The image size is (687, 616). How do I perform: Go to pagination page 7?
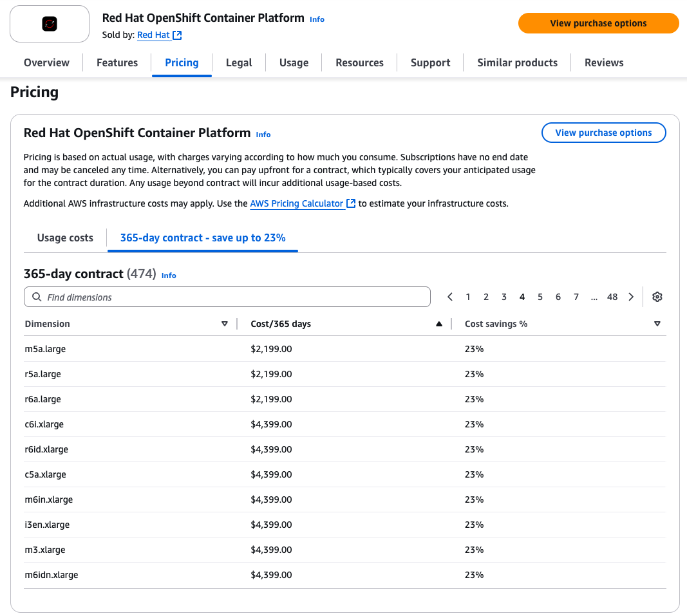click(x=576, y=297)
